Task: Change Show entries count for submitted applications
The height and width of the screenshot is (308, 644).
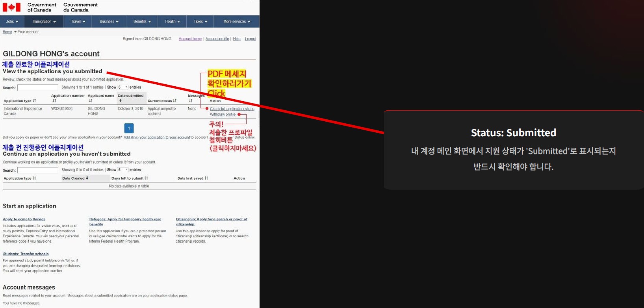Action: point(123,87)
